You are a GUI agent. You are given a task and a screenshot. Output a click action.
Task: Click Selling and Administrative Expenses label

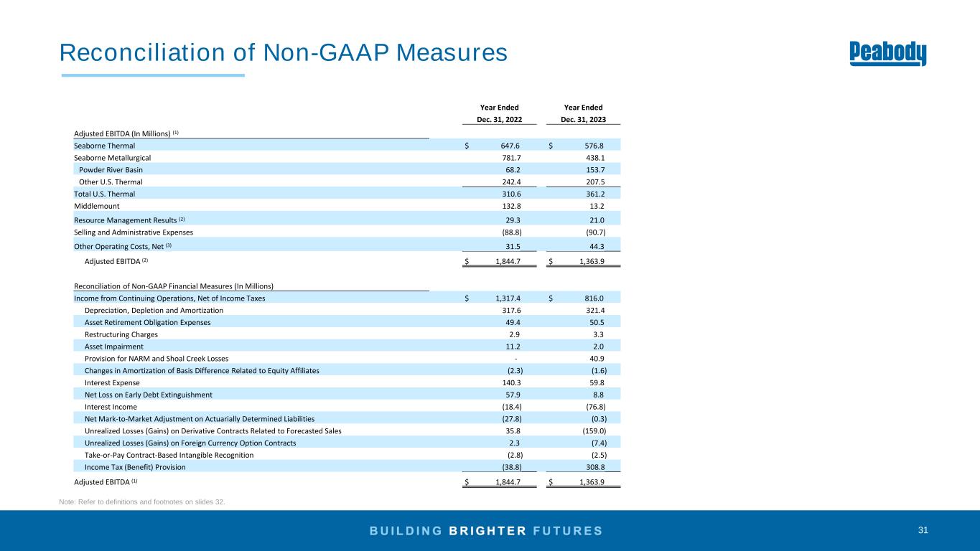click(x=134, y=232)
